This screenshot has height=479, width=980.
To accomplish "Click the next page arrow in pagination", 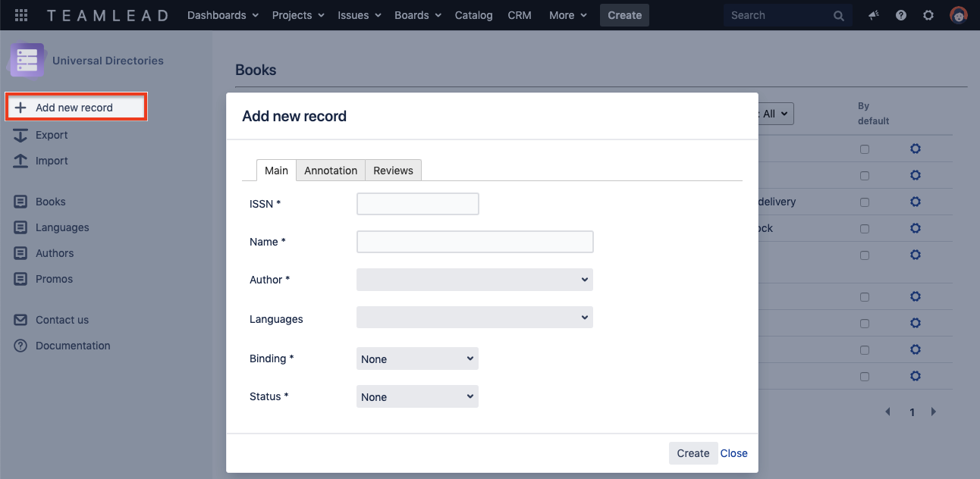I will click(934, 412).
